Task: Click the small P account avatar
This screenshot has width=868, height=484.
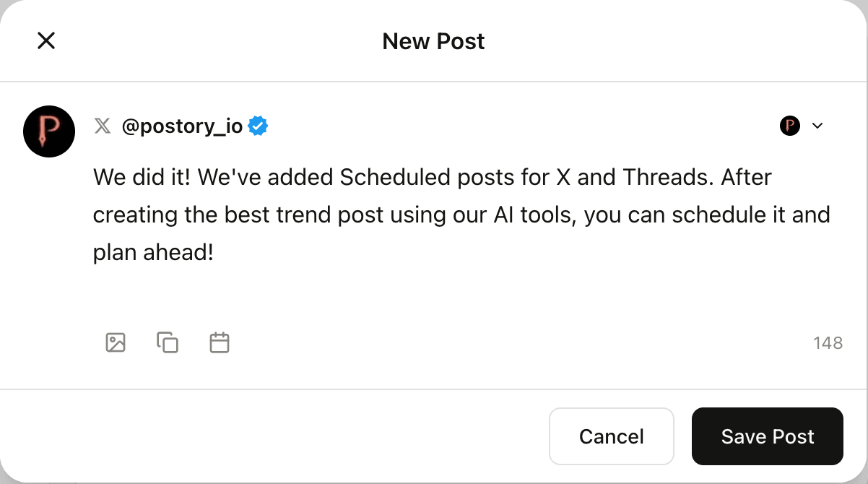Action: click(790, 125)
